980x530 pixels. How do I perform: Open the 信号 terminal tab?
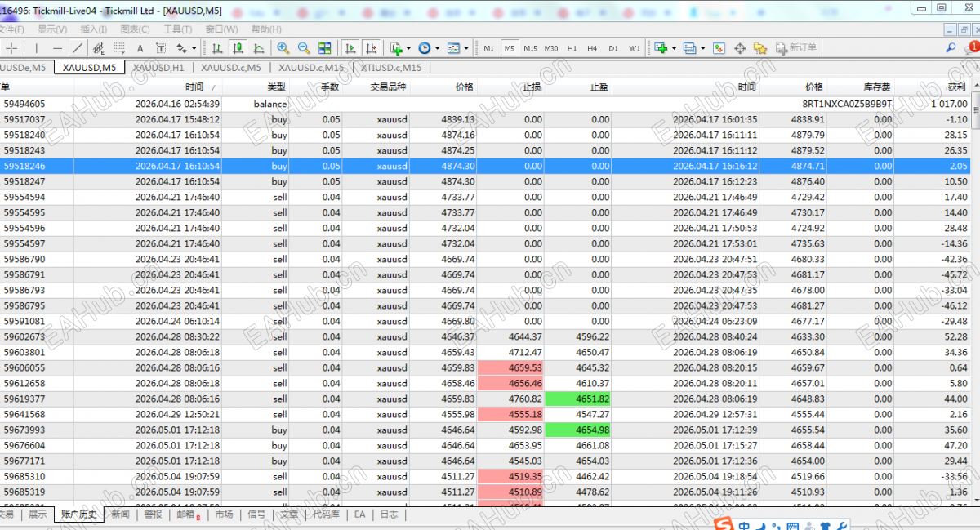(x=256, y=514)
